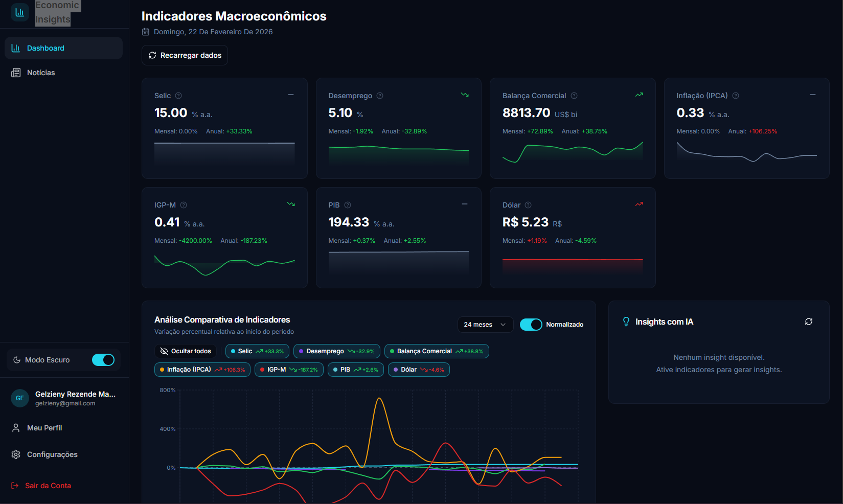Collapse the PIB card
The width and height of the screenshot is (843, 504).
464,204
